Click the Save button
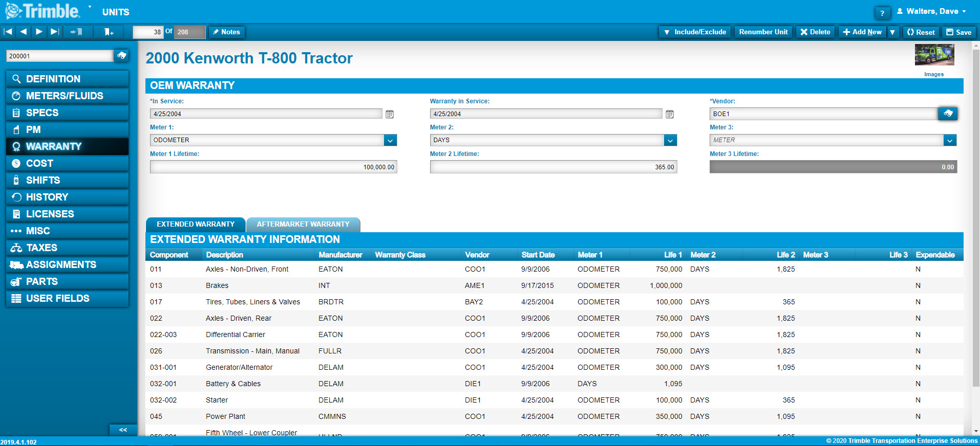This screenshot has height=446, width=980. 958,32
